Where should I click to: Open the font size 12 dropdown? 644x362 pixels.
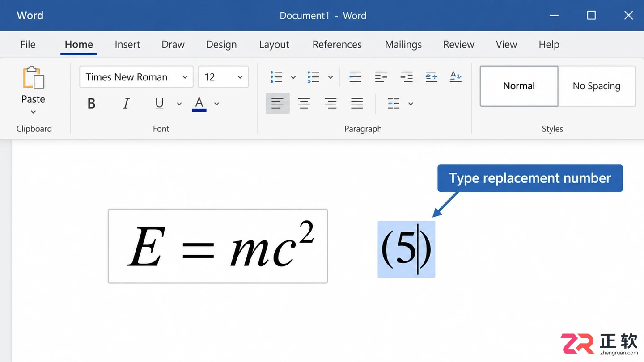pos(240,77)
